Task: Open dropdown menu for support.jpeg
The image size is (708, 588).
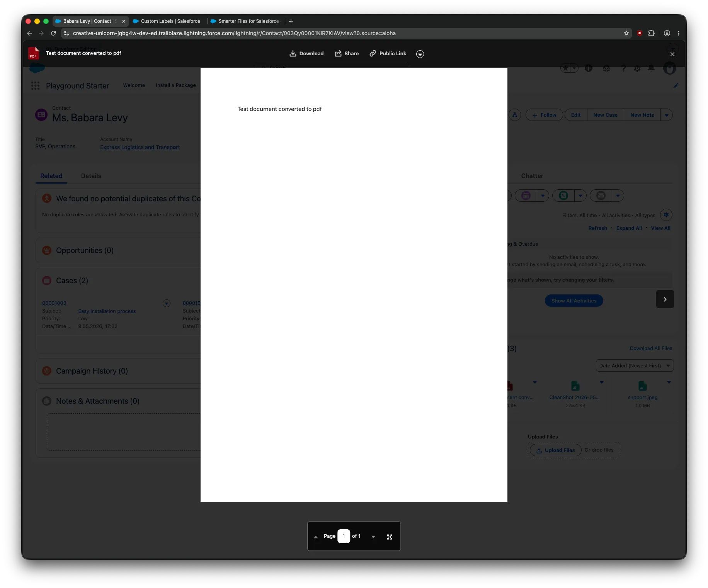Action: (x=669, y=382)
